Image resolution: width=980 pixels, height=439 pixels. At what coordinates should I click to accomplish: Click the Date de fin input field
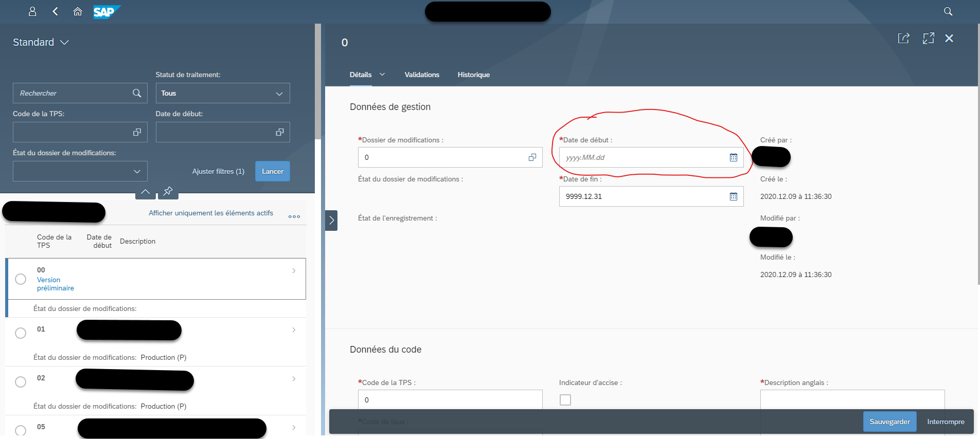[x=651, y=196]
